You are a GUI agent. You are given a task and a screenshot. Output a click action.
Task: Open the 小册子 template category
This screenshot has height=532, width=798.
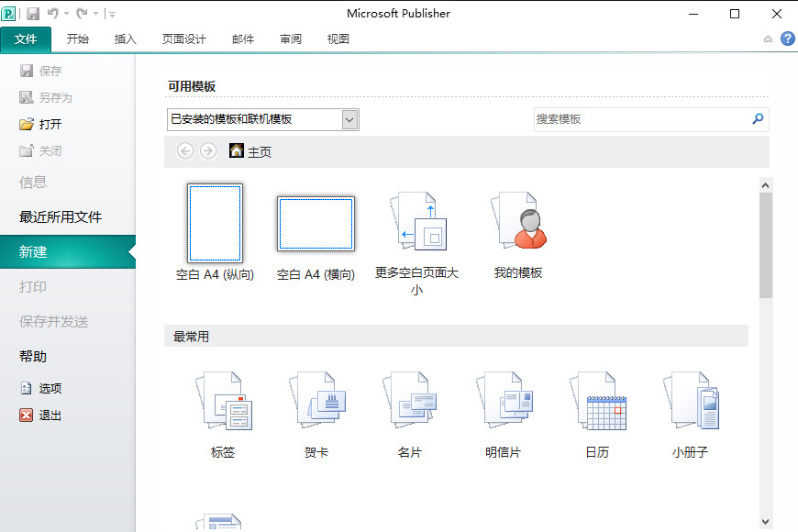[691, 401]
